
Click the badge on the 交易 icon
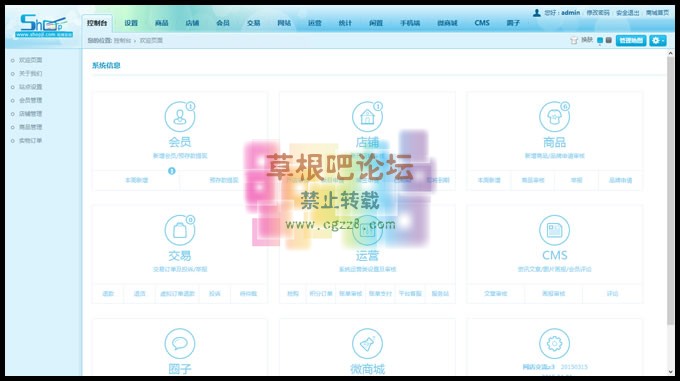pyautogui.click(x=190, y=220)
